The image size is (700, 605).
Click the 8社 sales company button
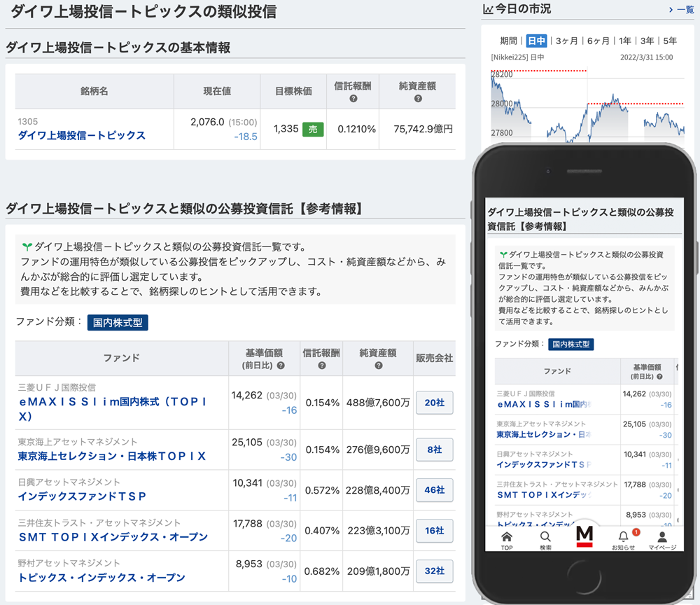point(435,450)
